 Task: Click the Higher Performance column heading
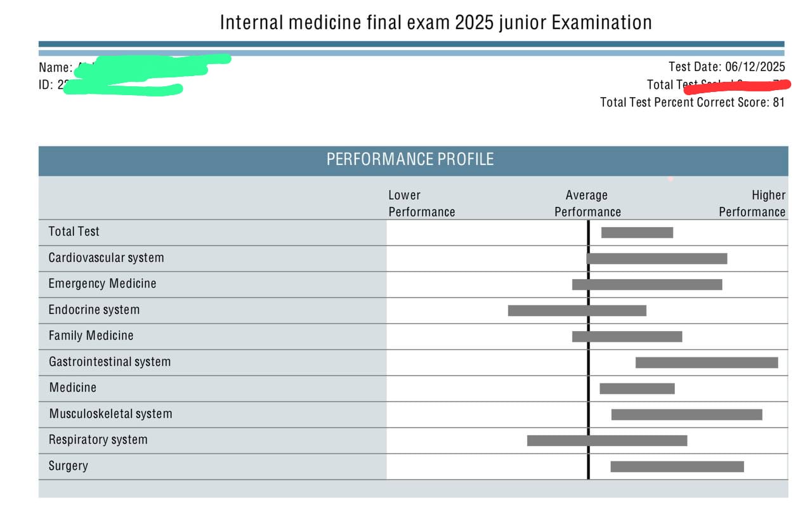(752, 204)
